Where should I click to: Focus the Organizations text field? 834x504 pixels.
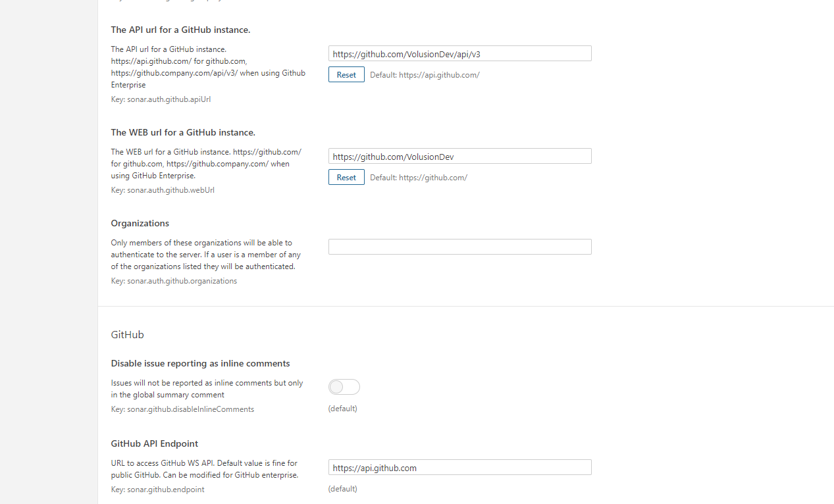tap(459, 247)
